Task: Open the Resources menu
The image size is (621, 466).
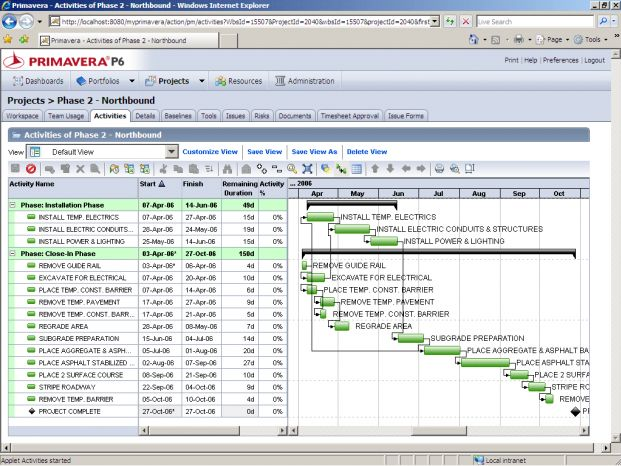Action: (238, 81)
